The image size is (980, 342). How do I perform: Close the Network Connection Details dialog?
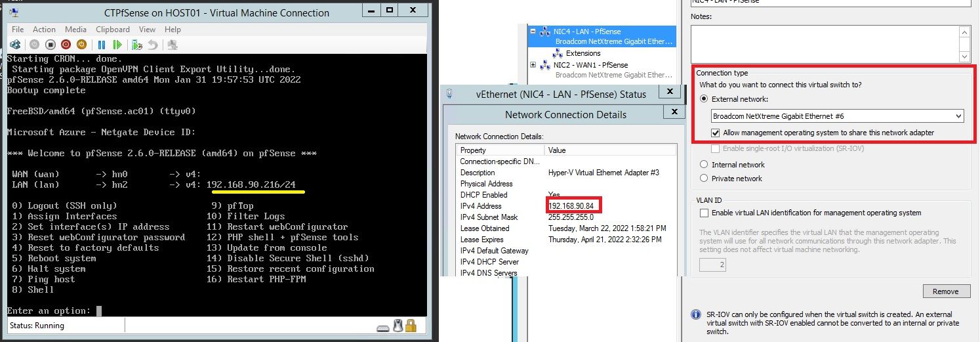coord(673,113)
